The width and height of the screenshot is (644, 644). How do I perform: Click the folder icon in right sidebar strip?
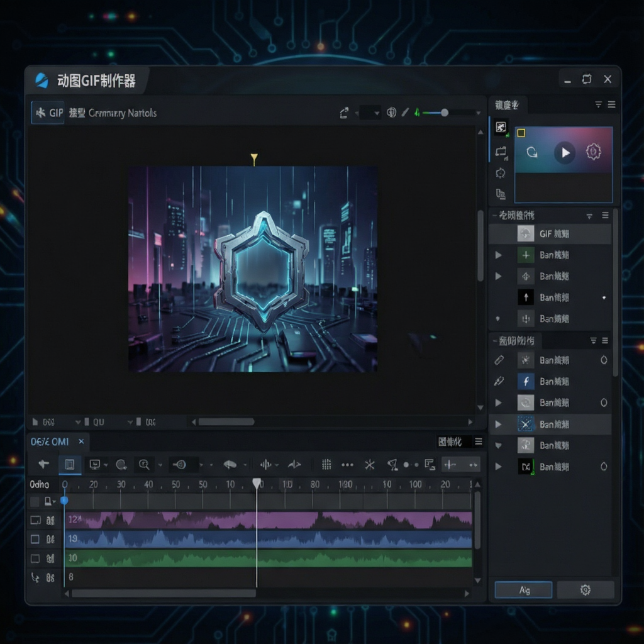tap(501, 152)
